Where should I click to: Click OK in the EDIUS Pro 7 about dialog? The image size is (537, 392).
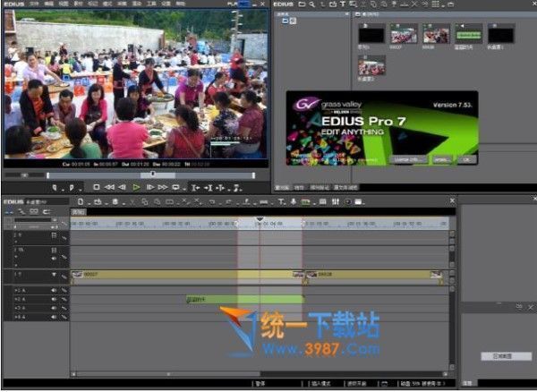tap(465, 158)
